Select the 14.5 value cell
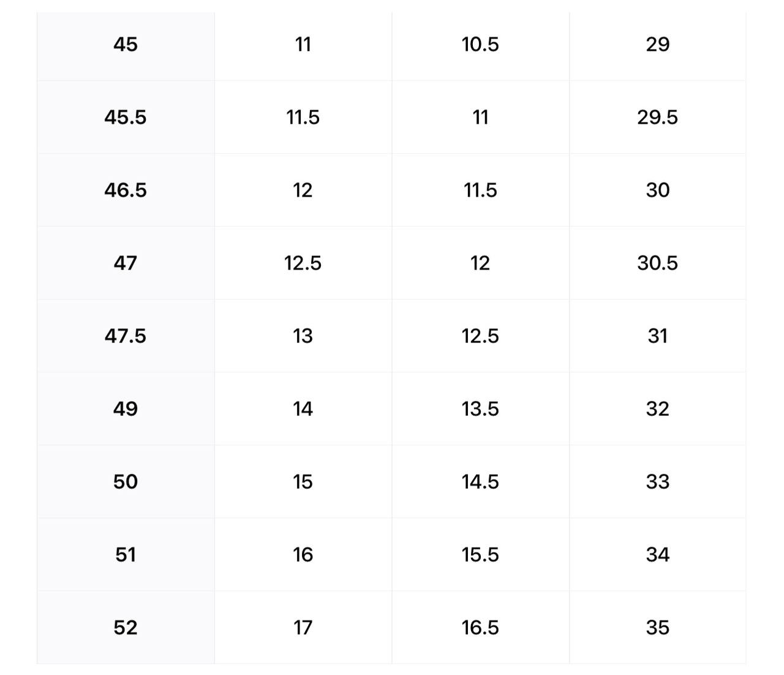This screenshot has height=675, width=784. click(480, 481)
